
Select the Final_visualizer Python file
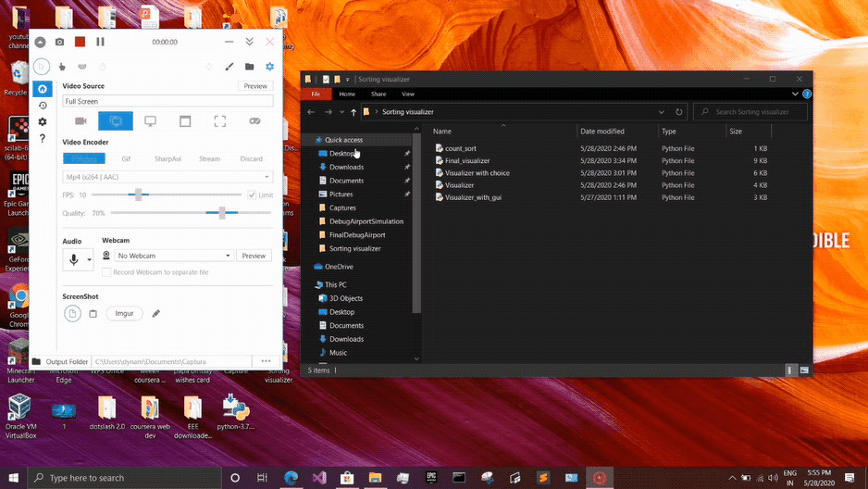[466, 160]
